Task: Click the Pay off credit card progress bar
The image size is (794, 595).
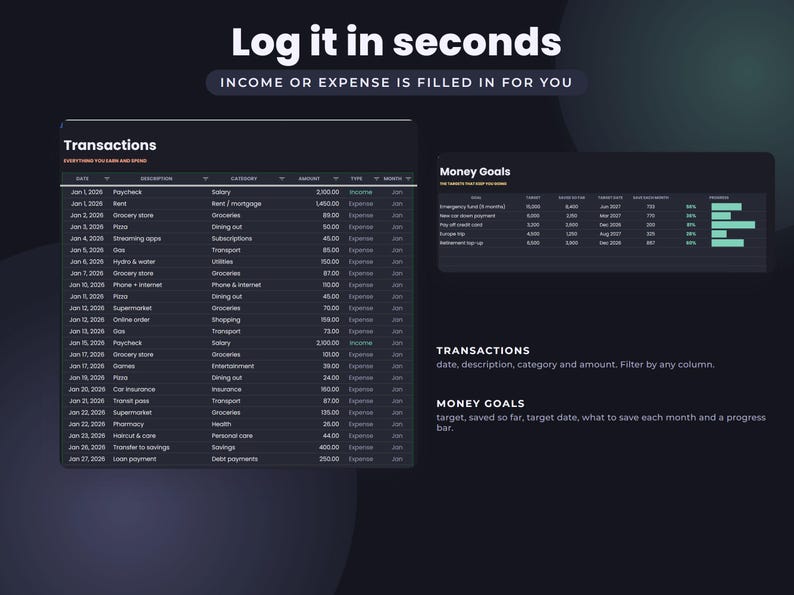Action: tap(733, 225)
